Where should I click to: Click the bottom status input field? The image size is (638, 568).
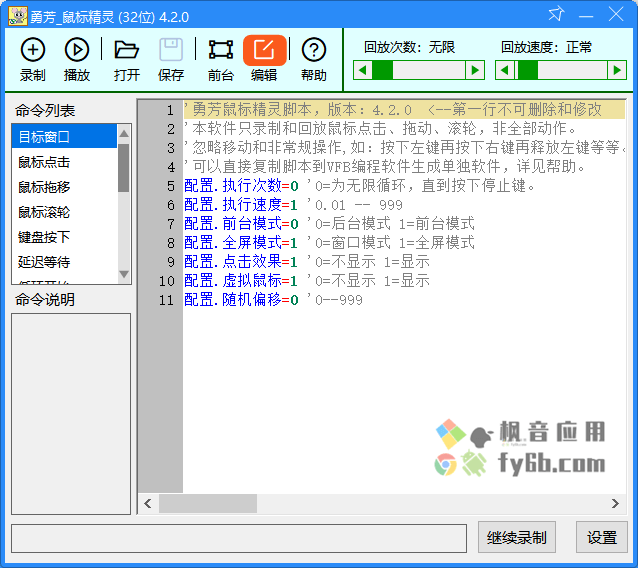pos(239,538)
